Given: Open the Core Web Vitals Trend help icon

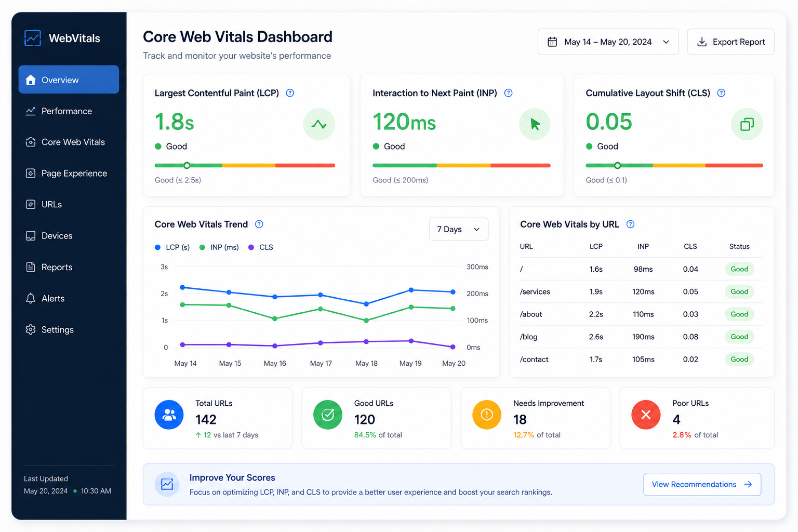Looking at the screenshot, I should [x=259, y=224].
